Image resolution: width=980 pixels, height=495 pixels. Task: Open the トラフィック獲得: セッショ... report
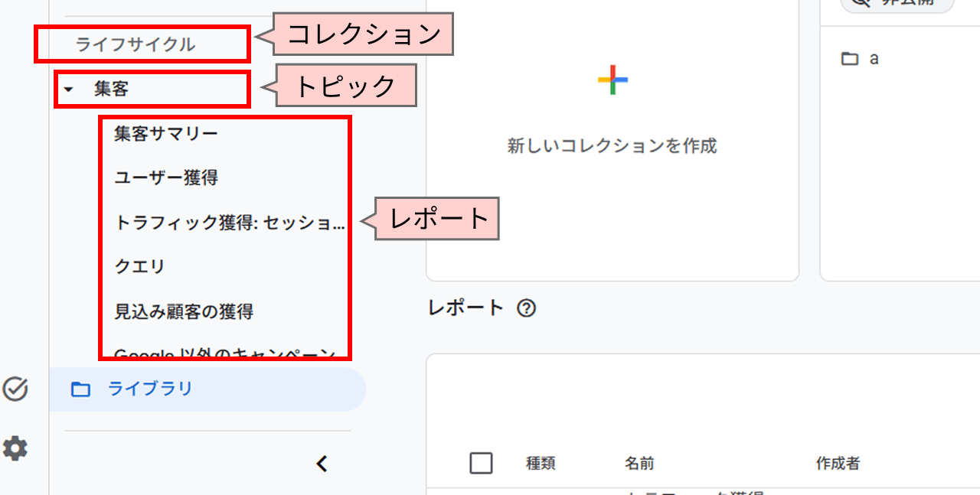coord(230,223)
